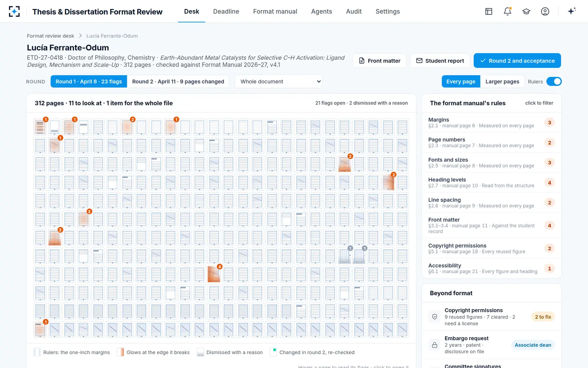Turn off the Rulers switch
The height and width of the screenshot is (368, 588).
pos(554,81)
